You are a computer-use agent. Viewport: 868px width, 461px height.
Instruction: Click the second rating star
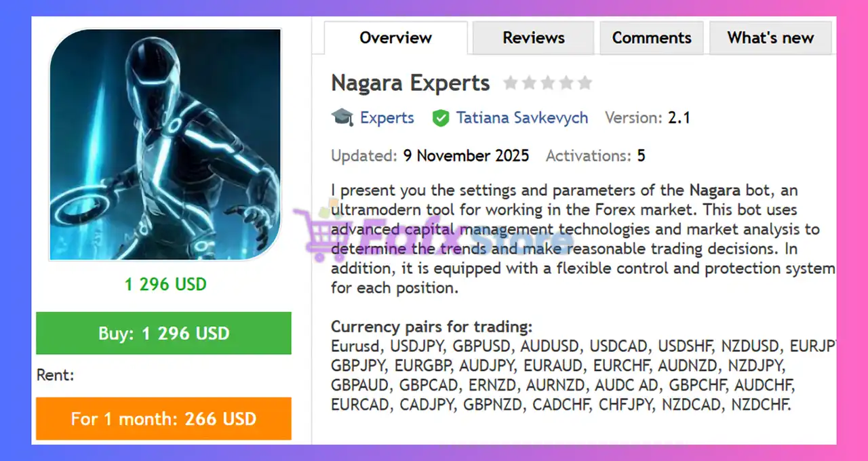tap(529, 83)
